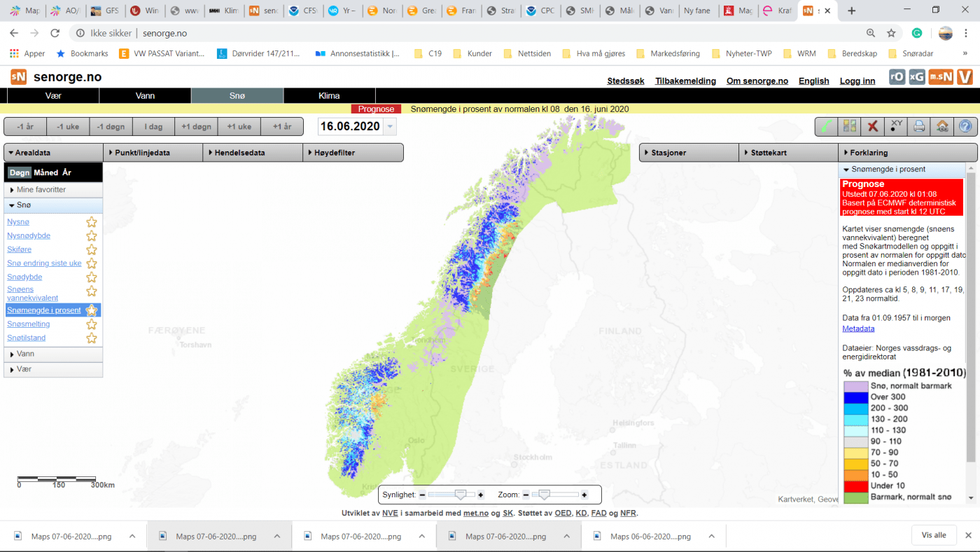Image resolution: width=980 pixels, height=552 pixels.
Task: Collapse Snømengde i prosent legend header
Action: [902, 170]
